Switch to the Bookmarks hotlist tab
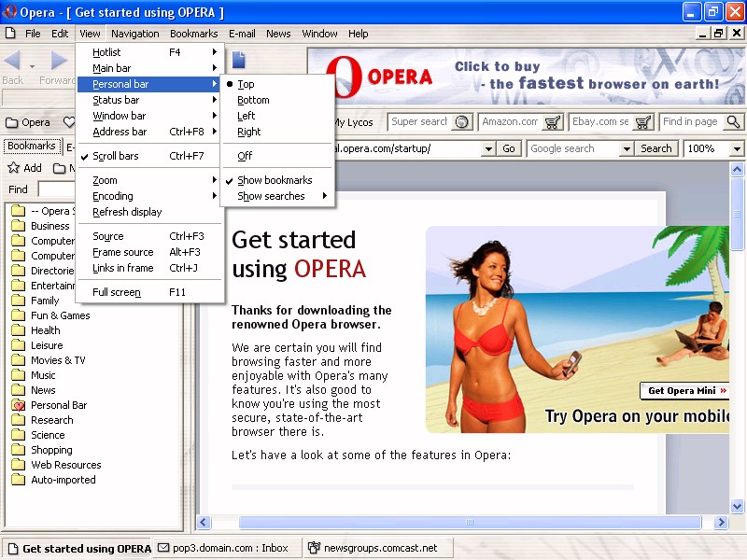 tap(32, 146)
